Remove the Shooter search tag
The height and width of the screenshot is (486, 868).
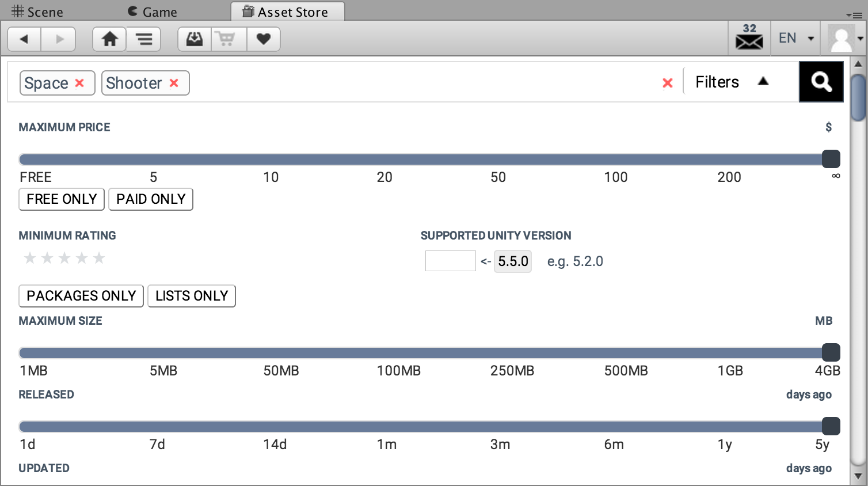[174, 83]
